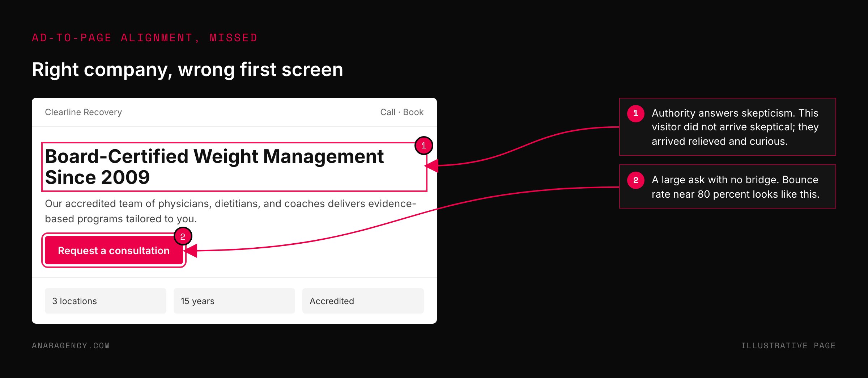Viewport: 868px width, 378px height.
Task: Click the ANARAGENCY.COM footer text
Action: pos(71,346)
